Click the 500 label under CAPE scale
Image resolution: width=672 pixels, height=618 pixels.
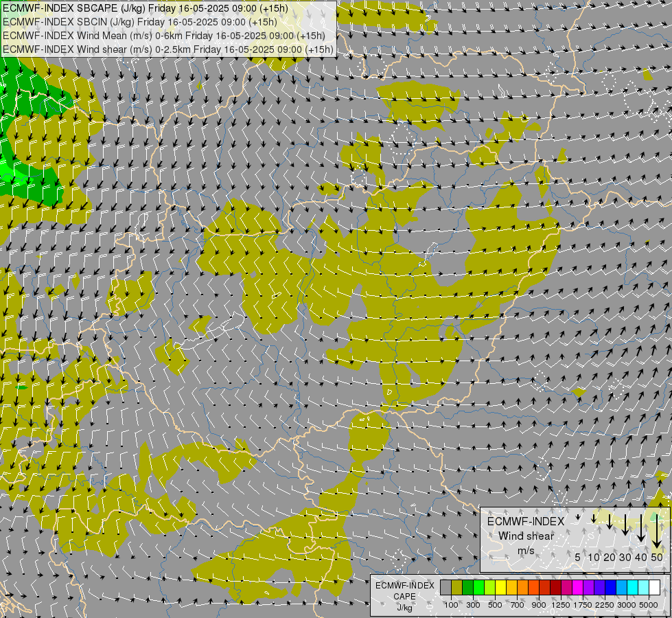point(495,605)
